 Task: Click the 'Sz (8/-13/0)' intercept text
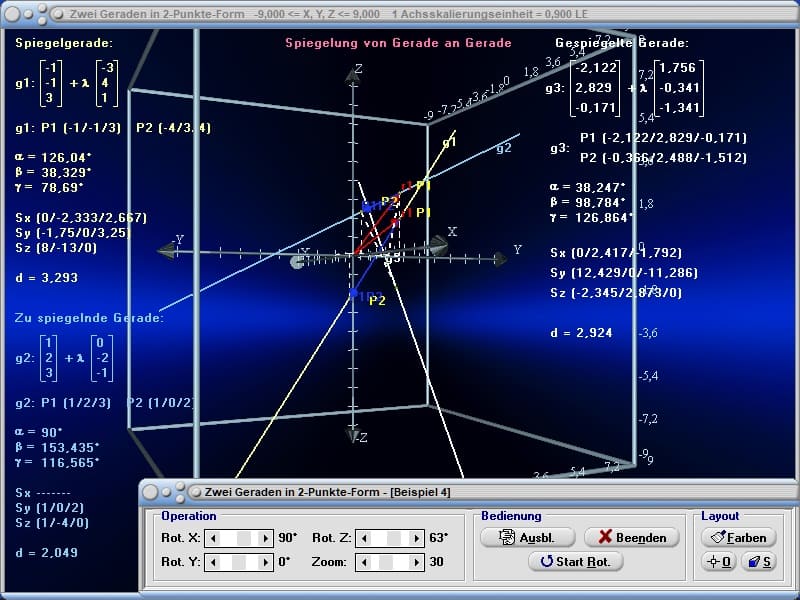pos(56,248)
